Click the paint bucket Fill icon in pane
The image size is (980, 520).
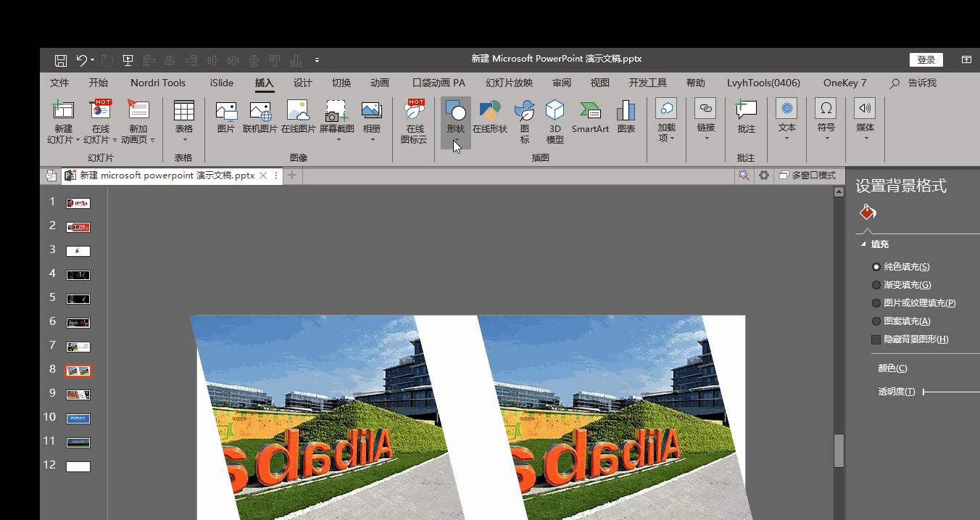pos(868,212)
